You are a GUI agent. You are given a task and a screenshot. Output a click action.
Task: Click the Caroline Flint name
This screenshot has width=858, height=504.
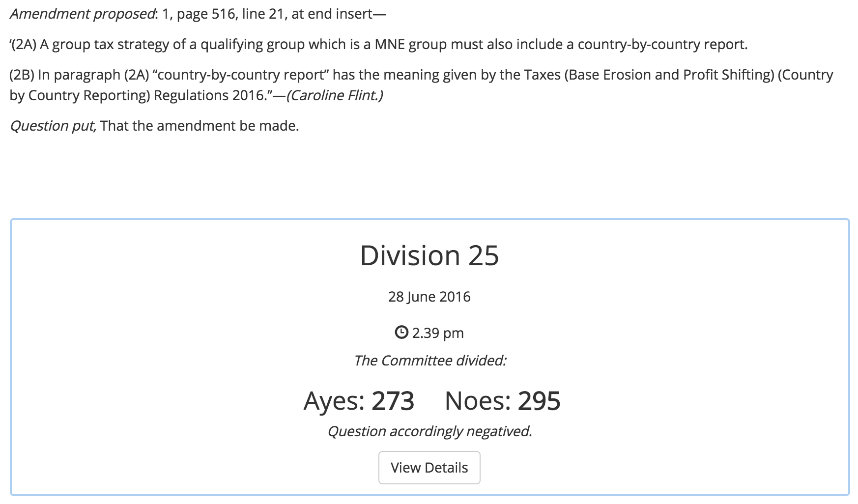(334, 95)
